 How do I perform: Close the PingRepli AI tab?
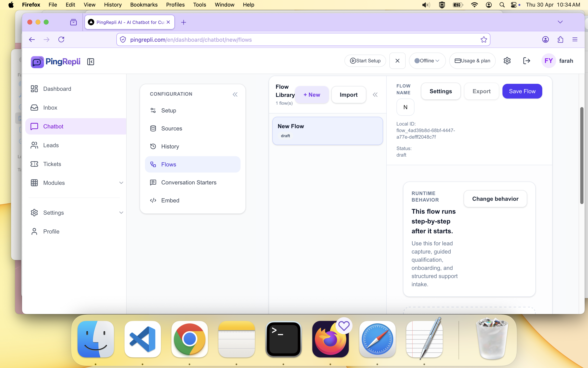point(168,22)
